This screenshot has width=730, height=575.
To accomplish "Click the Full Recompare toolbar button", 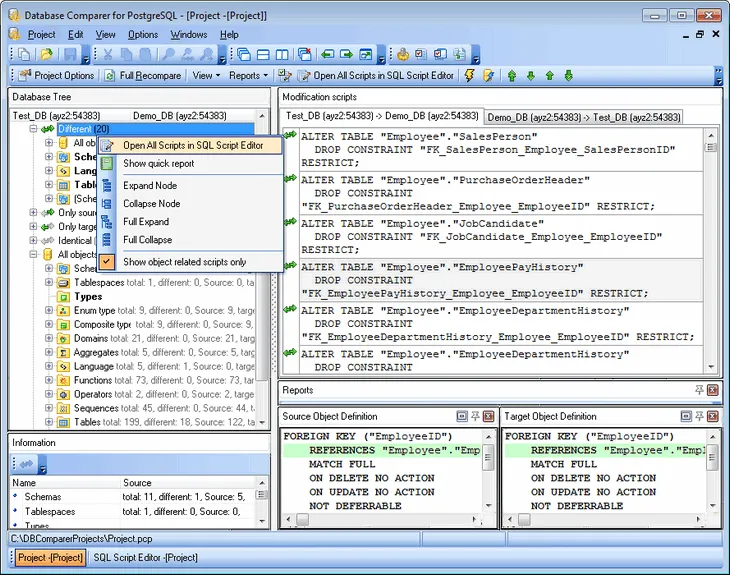I will 143,75.
